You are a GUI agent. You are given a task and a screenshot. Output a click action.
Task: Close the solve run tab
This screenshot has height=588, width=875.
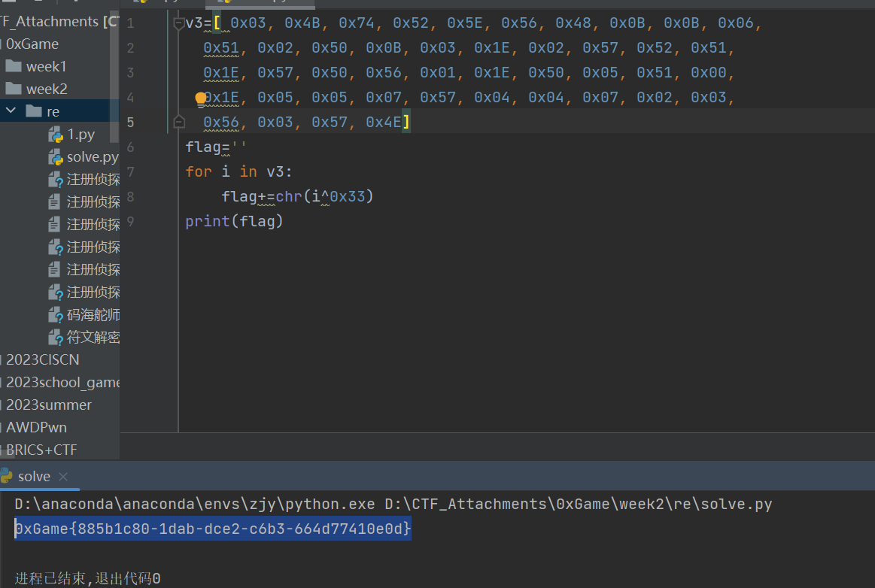tap(63, 477)
